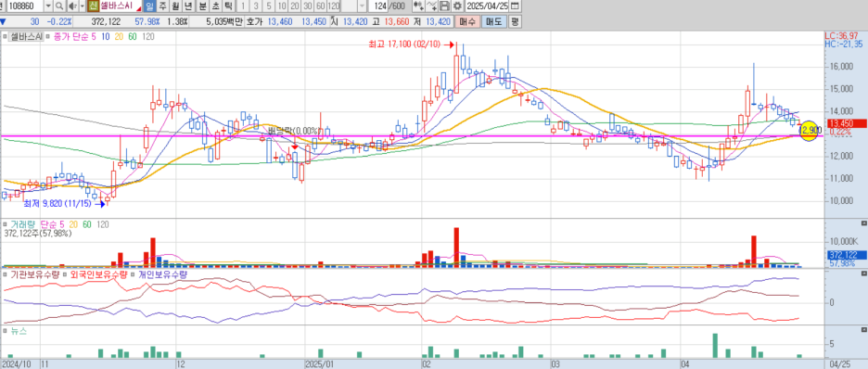This screenshot has height=369, width=868.
Task: Toggle small square before 종가 단순 legend
Action: [47, 36]
